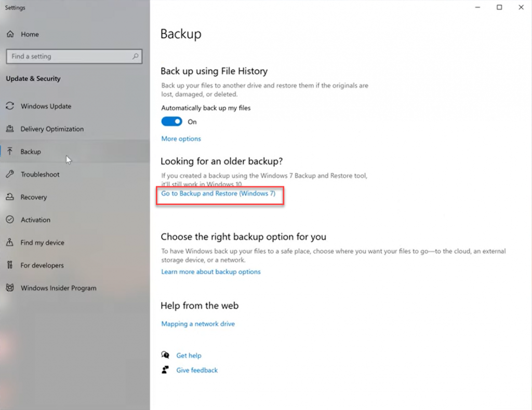532x410 pixels.
Task: Click the Troubleshoot wrench icon
Action: (10, 174)
